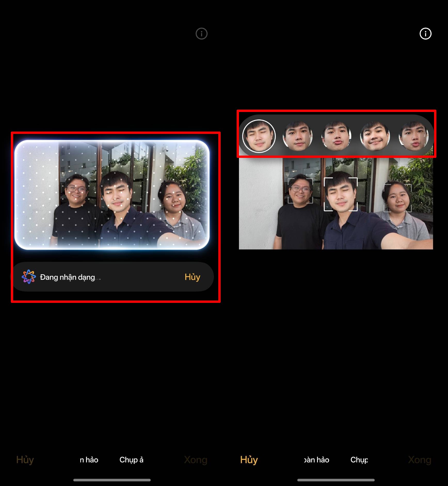
Task: Choose the second face thumbnail option
Action: (298, 136)
